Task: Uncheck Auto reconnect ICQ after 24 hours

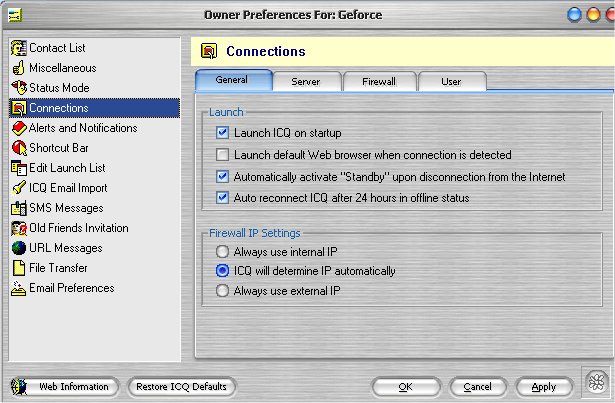Action: pyautogui.click(x=222, y=197)
